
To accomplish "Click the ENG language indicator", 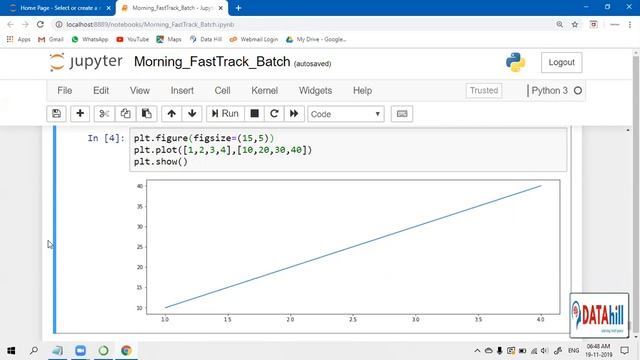I will coord(573,351).
